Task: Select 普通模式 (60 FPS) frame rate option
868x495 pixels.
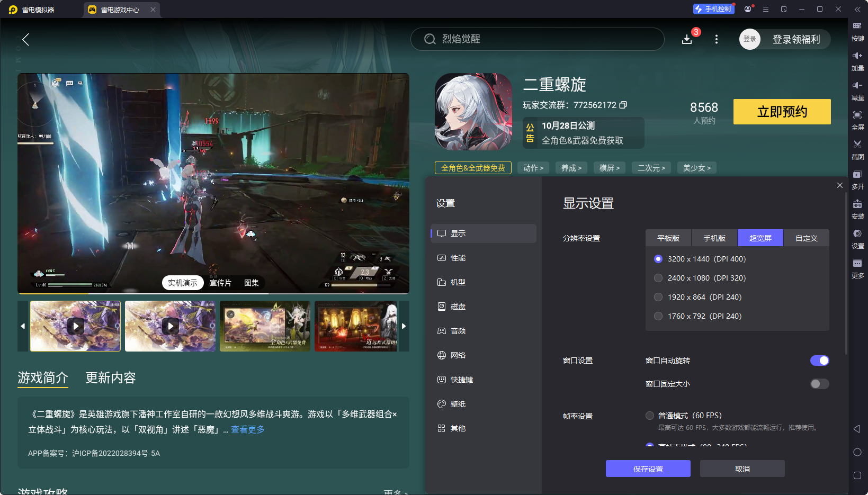Action: click(x=650, y=416)
